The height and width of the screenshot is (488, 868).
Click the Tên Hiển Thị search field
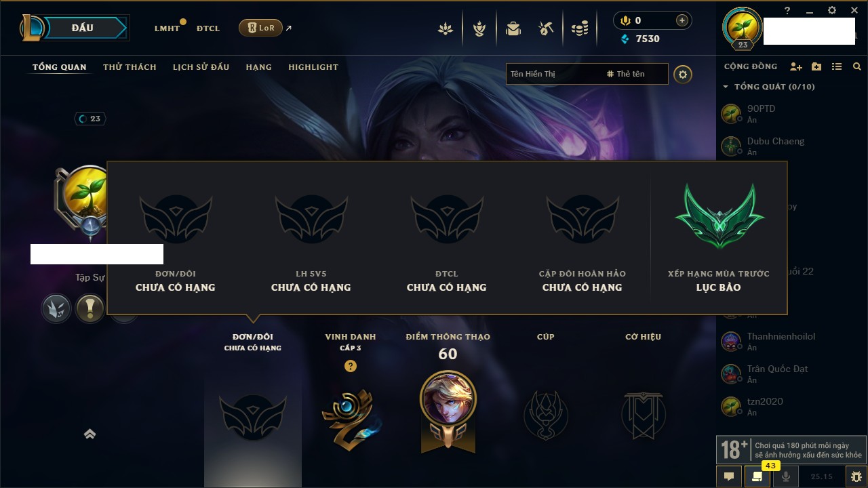coord(553,74)
